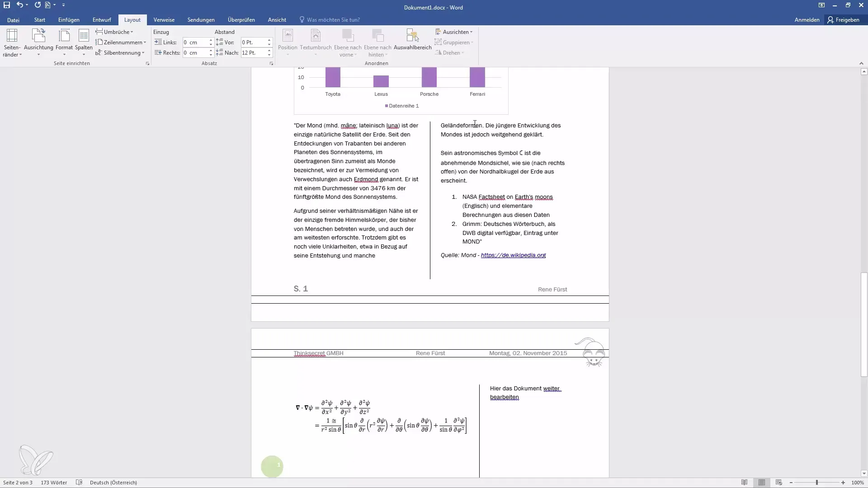868x488 pixels.
Task: Change the language Deutsch (Österreich)
Action: pyautogui.click(x=113, y=483)
